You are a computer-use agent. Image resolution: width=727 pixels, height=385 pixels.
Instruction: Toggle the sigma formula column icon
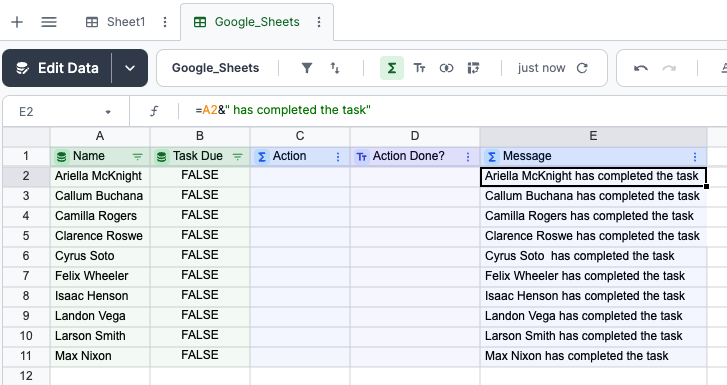click(392, 68)
